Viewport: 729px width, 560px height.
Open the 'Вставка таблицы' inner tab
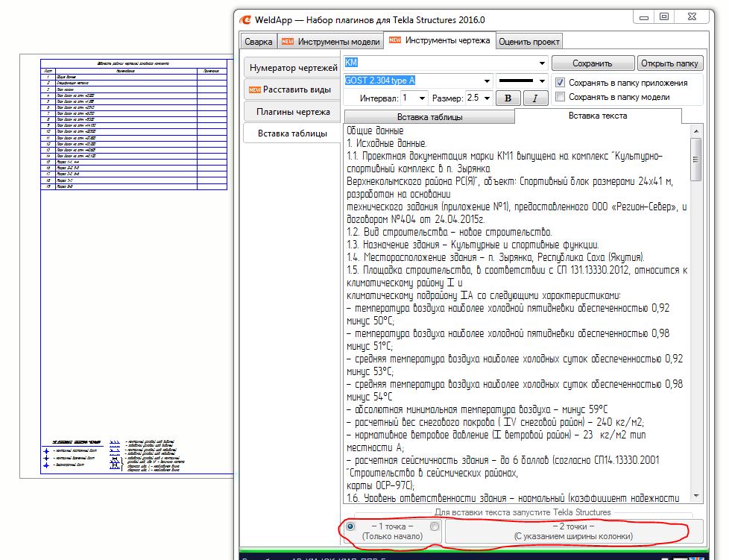429,117
